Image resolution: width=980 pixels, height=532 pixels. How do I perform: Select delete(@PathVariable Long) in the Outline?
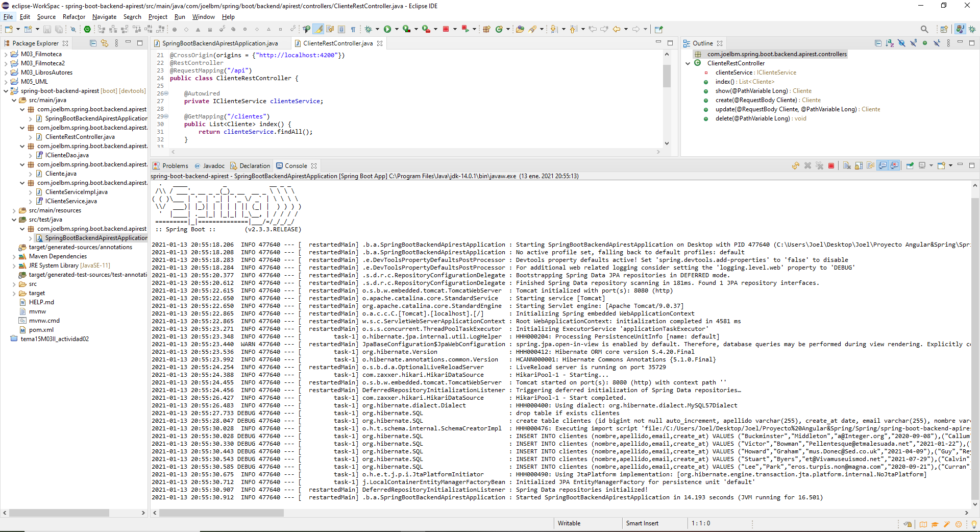coord(761,118)
